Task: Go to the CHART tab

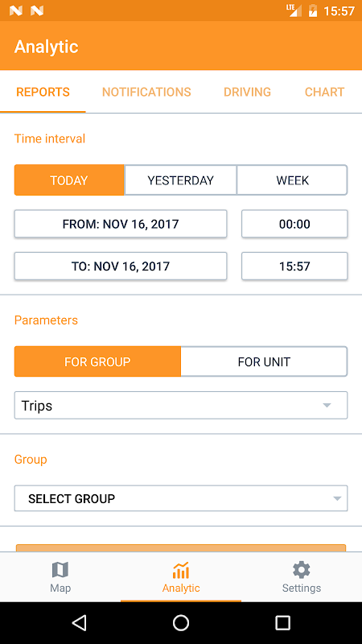Action: point(324,92)
